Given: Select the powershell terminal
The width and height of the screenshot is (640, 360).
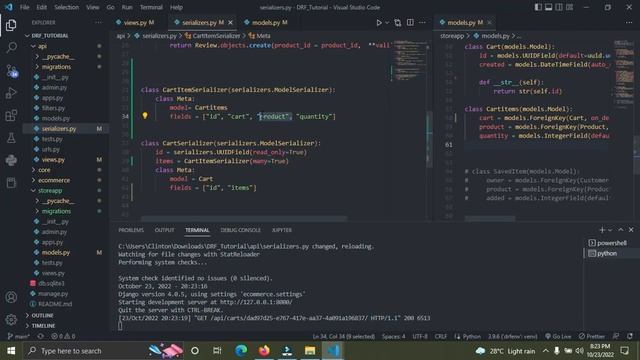Looking at the screenshot, I should pos(610,243).
